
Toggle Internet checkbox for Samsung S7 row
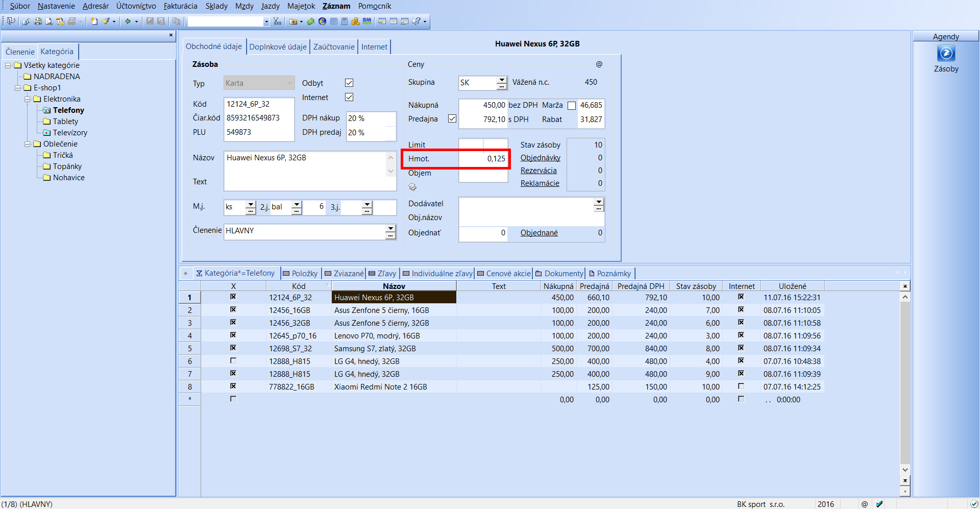pos(741,348)
